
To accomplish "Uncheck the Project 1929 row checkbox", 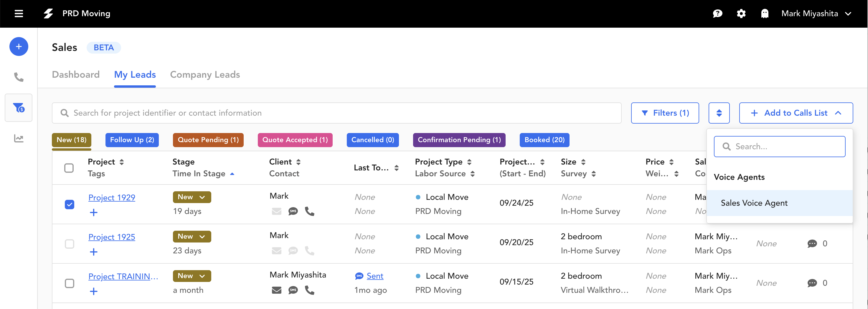I will pos(70,204).
